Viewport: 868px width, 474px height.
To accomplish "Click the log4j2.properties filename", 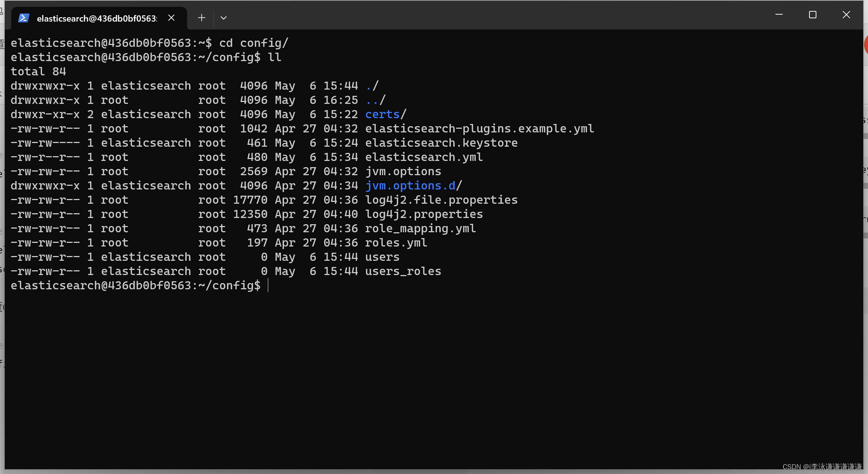I will click(424, 214).
